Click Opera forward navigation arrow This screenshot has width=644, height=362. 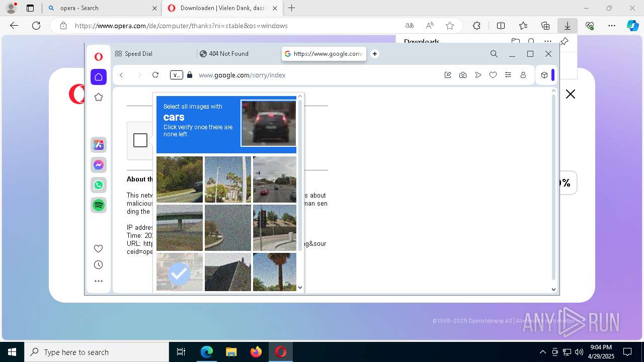139,75
